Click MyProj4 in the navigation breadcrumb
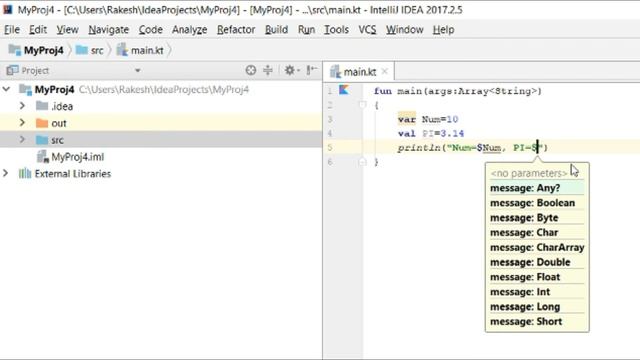 pyautogui.click(x=44, y=50)
